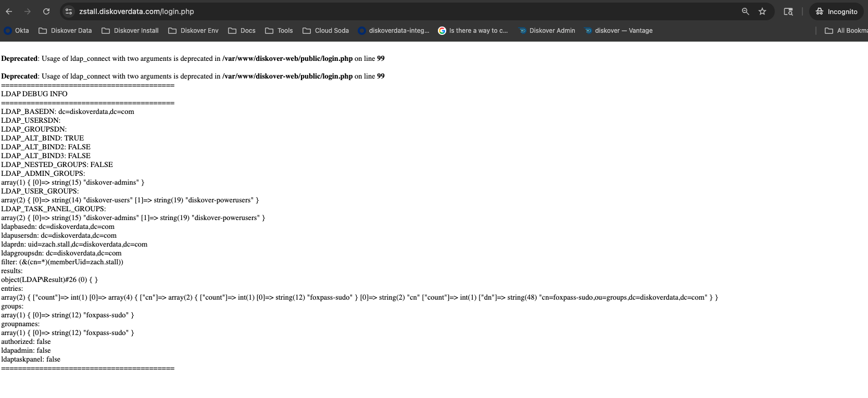The width and height of the screenshot is (868, 398).
Task: Open the Diskover Env bookmarks folder
Action: click(x=193, y=31)
